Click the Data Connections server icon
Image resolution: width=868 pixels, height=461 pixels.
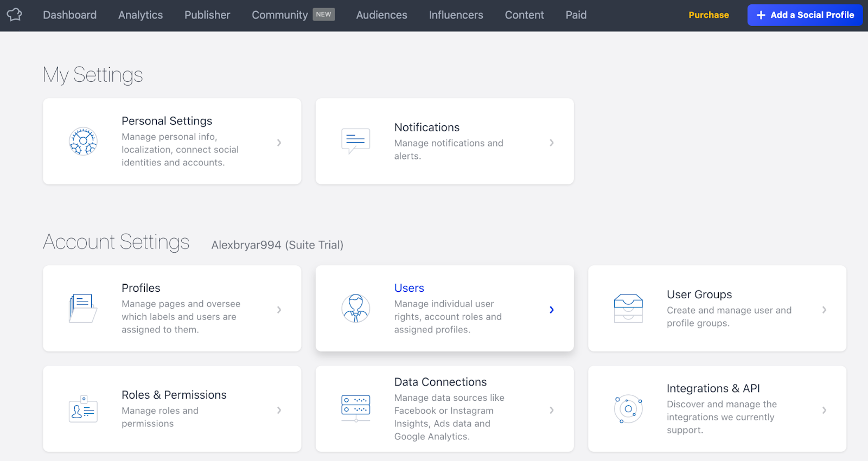pyautogui.click(x=355, y=408)
